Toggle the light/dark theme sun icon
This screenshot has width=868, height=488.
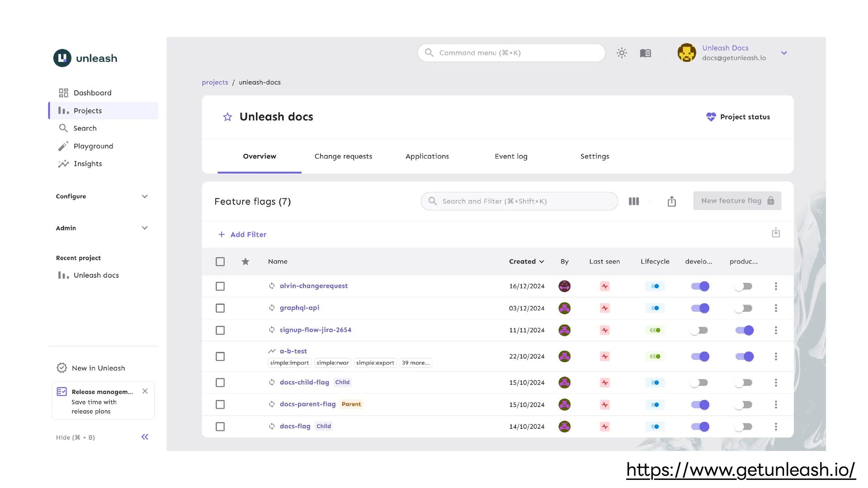pos(622,53)
